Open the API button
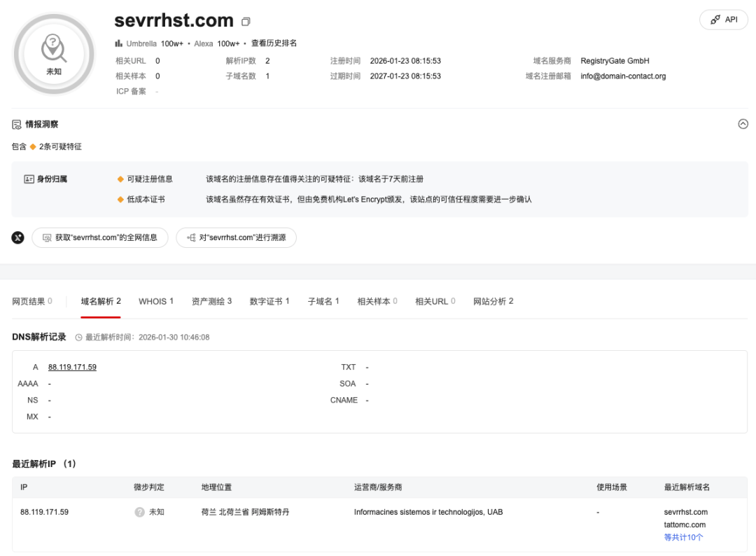Screen dimensions: 756x556 point(724,20)
